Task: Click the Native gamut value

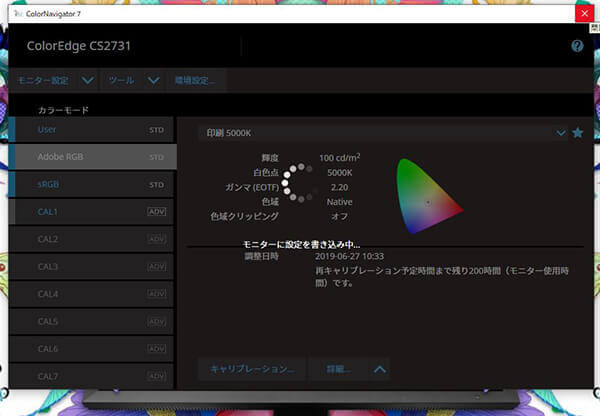Action: [x=340, y=202]
